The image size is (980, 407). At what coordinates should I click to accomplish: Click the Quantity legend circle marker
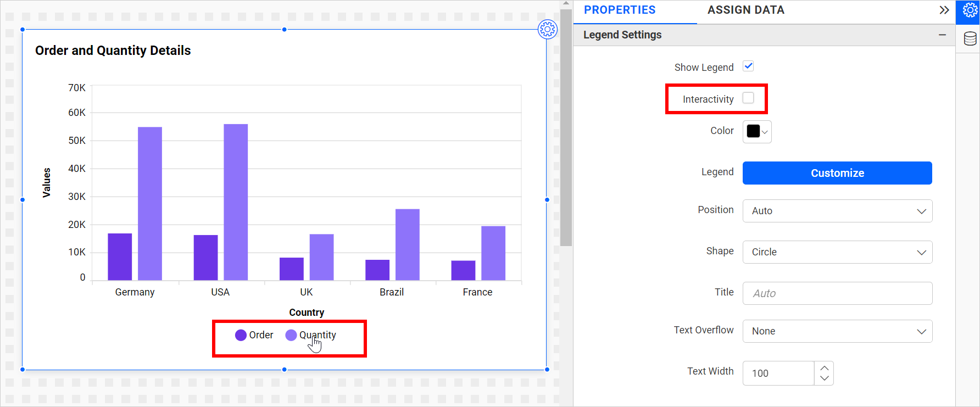coord(291,335)
